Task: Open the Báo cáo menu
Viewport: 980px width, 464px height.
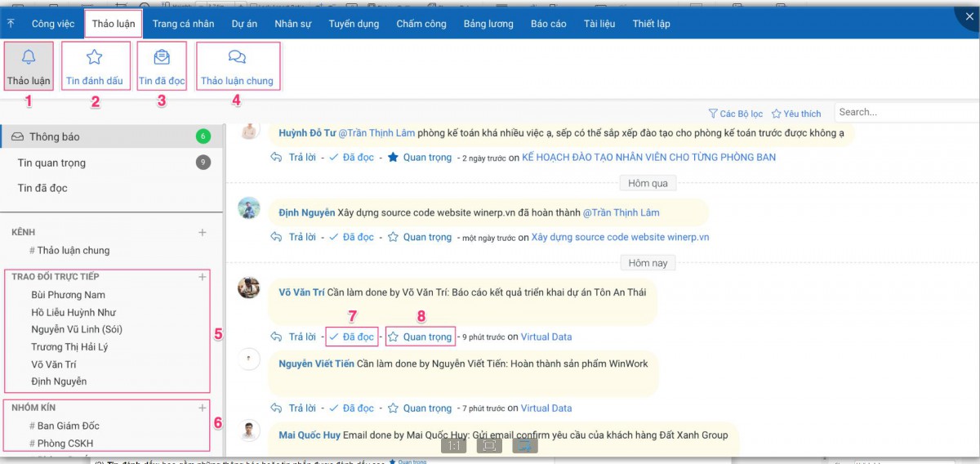Action: pos(548,24)
